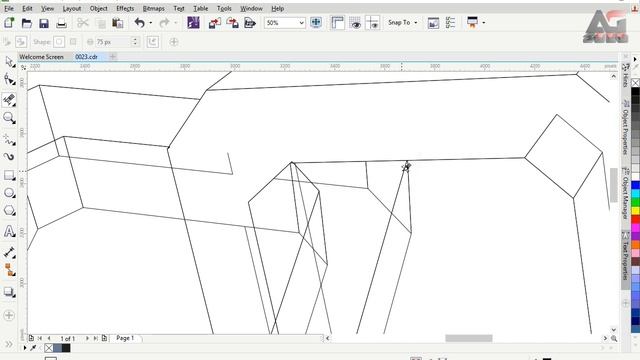Toggle show rulers
The image size is (640, 360).
click(338, 23)
